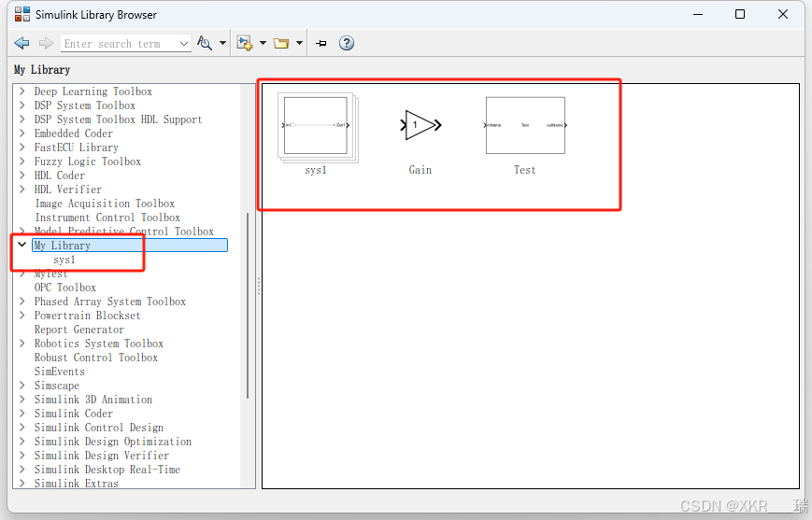This screenshot has width=812, height=520.
Task: Select sys1 under My Library in tree
Action: 64,260
